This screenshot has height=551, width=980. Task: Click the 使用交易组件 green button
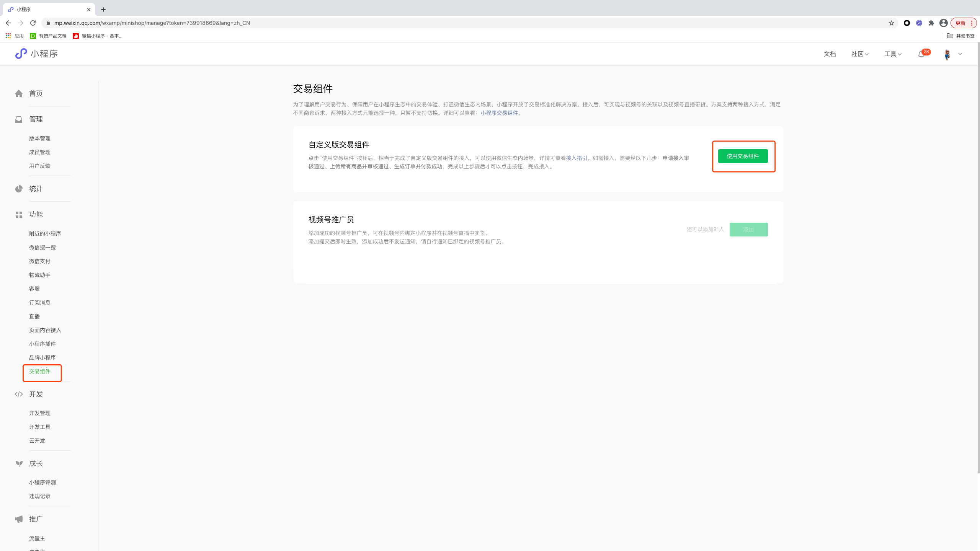pos(743,156)
